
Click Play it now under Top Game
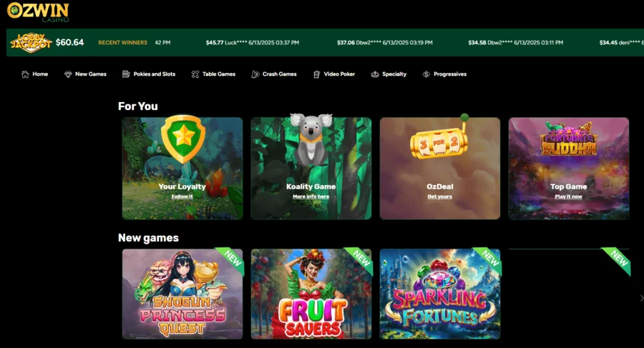(568, 197)
